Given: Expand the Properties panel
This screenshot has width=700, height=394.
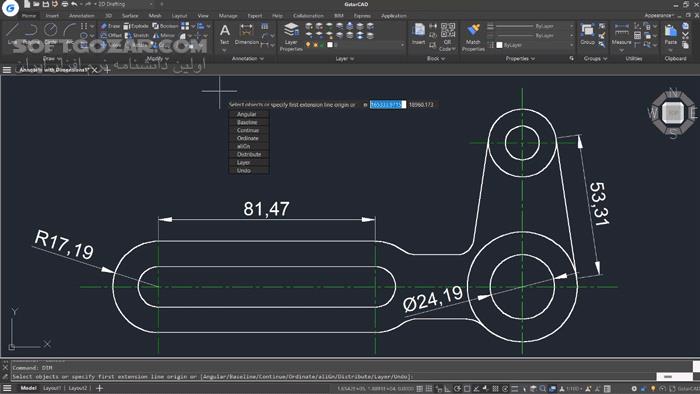Looking at the screenshot, I should [x=520, y=58].
